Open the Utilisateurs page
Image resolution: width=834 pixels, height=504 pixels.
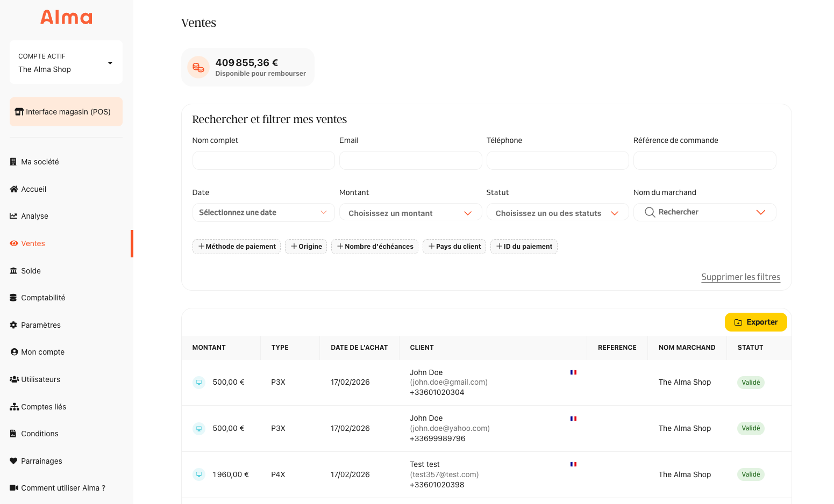(x=40, y=379)
